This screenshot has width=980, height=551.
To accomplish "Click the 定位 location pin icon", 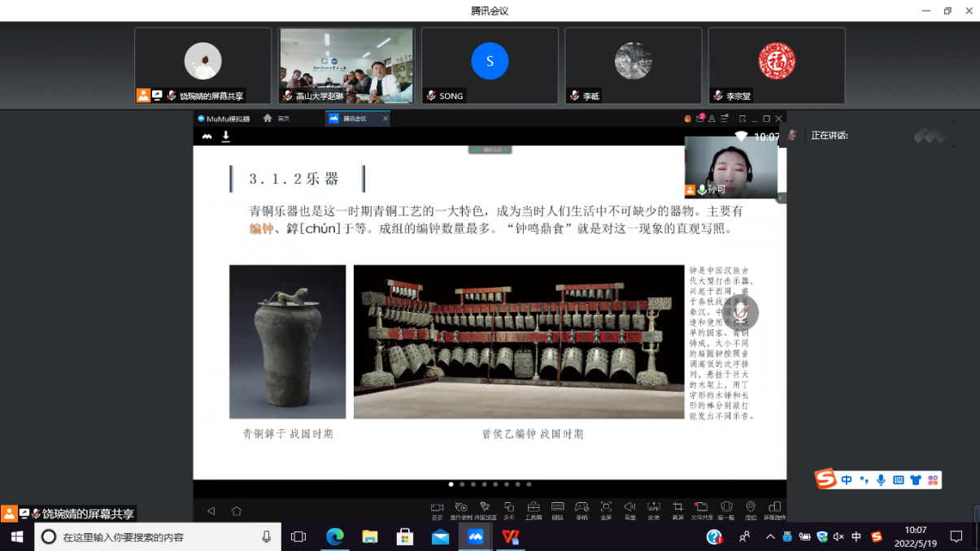I will click(x=751, y=510).
